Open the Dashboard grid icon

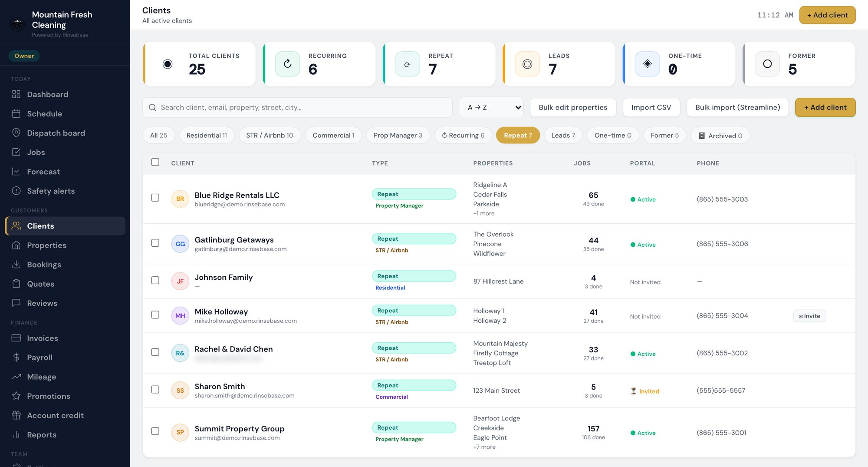pyautogui.click(x=16, y=94)
